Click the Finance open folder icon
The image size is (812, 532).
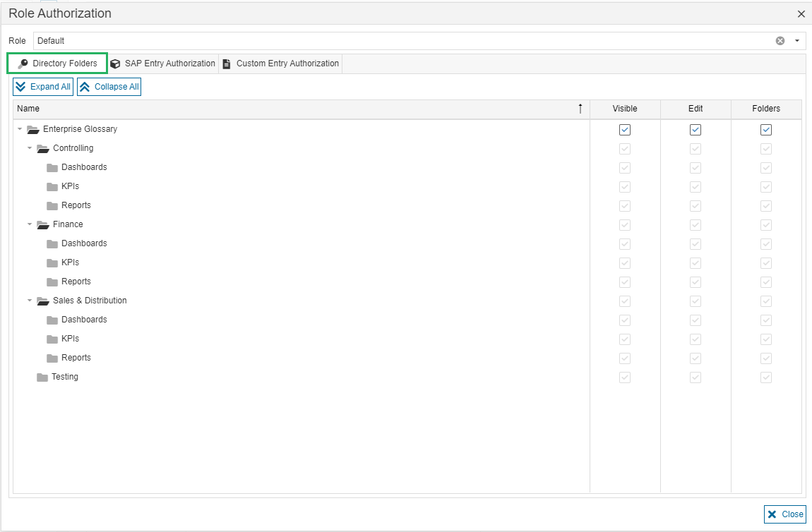[42, 224]
